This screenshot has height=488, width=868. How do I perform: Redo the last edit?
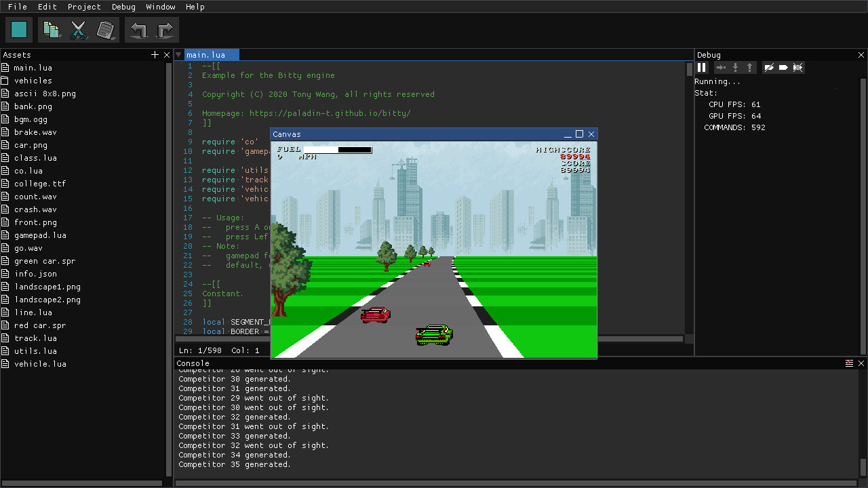[x=164, y=29]
